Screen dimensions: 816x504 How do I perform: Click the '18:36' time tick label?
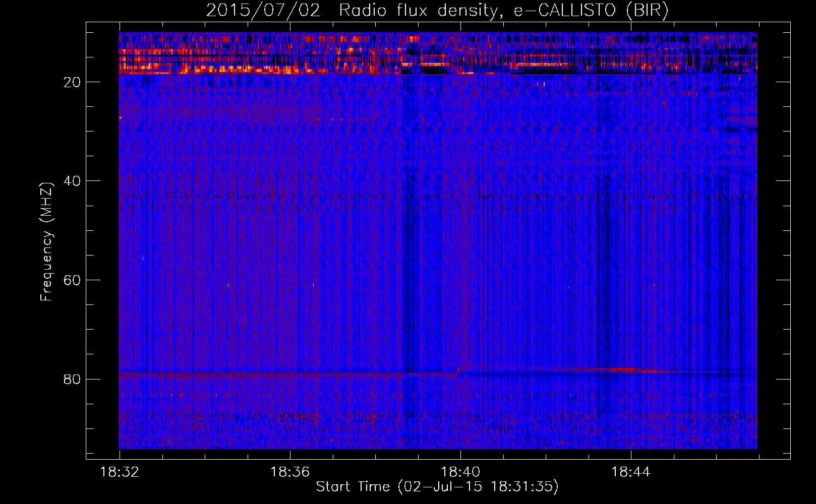click(x=290, y=472)
